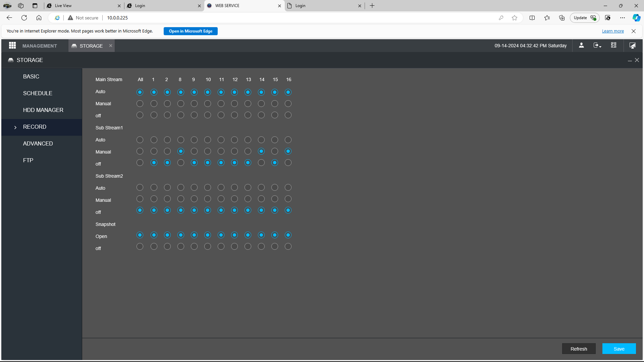Set Main Stream Manual for All channels
Image resolution: width=644 pixels, height=362 pixels.
click(140, 104)
